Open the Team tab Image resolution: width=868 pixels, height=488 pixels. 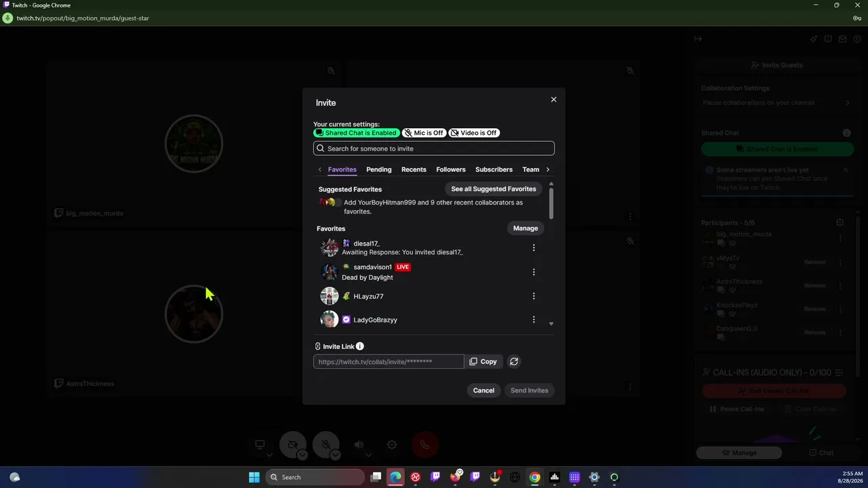point(531,169)
